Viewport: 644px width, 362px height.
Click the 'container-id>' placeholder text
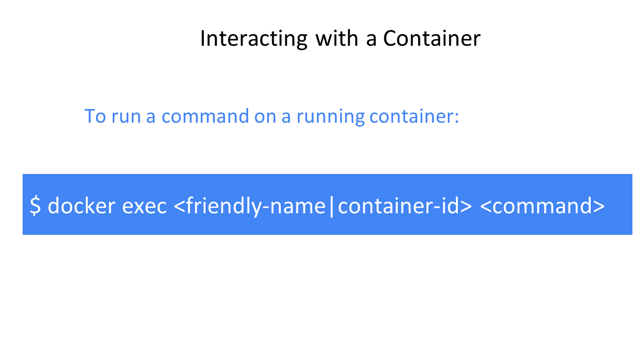coord(405,206)
